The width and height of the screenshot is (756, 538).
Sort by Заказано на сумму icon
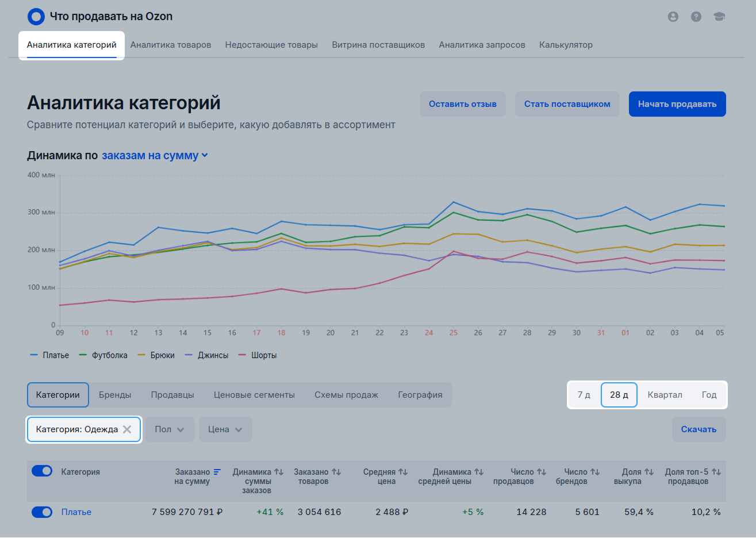217,472
